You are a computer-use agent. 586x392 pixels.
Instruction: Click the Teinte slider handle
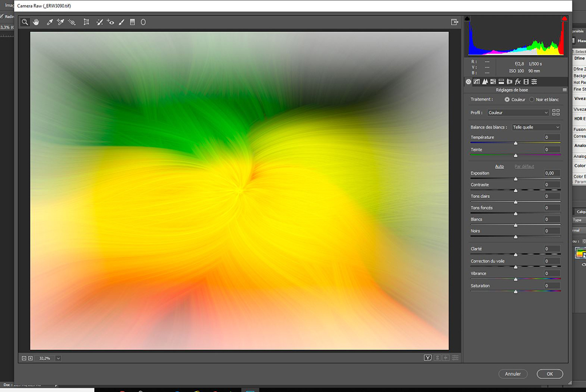516,156
